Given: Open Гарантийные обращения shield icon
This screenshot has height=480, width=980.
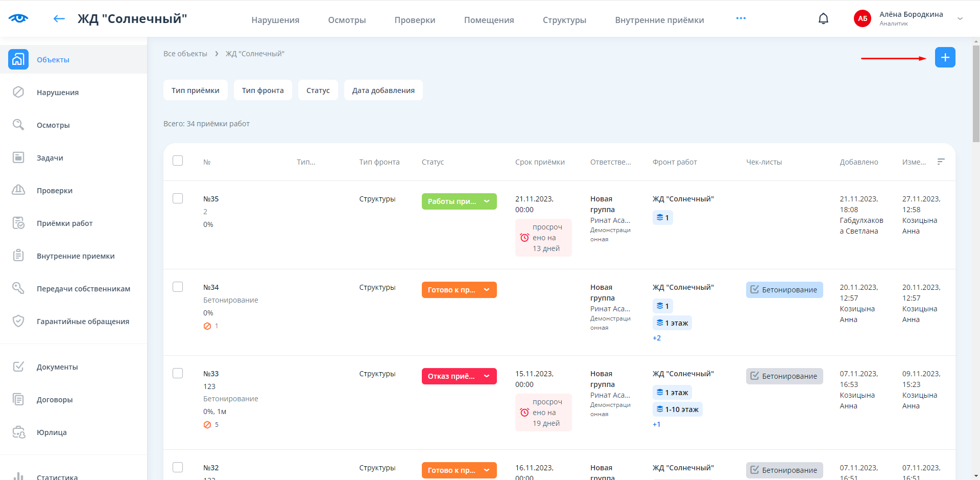Looking at the screenshot, I should [18, 321].
